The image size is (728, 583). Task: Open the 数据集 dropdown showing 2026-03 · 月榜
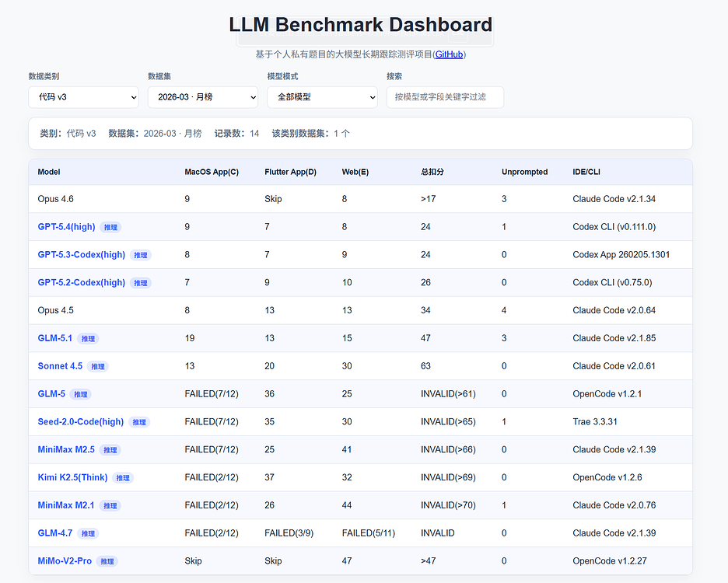203,97
